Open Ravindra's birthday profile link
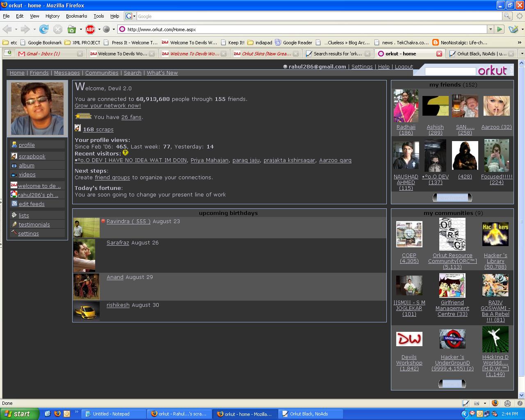Screen dimensions: 525x420 tap(128, 221)
